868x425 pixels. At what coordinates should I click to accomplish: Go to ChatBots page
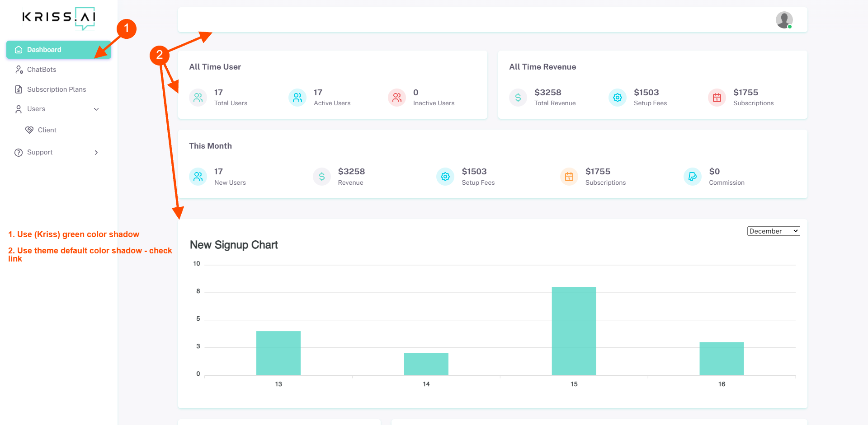(x=59, y=70)
